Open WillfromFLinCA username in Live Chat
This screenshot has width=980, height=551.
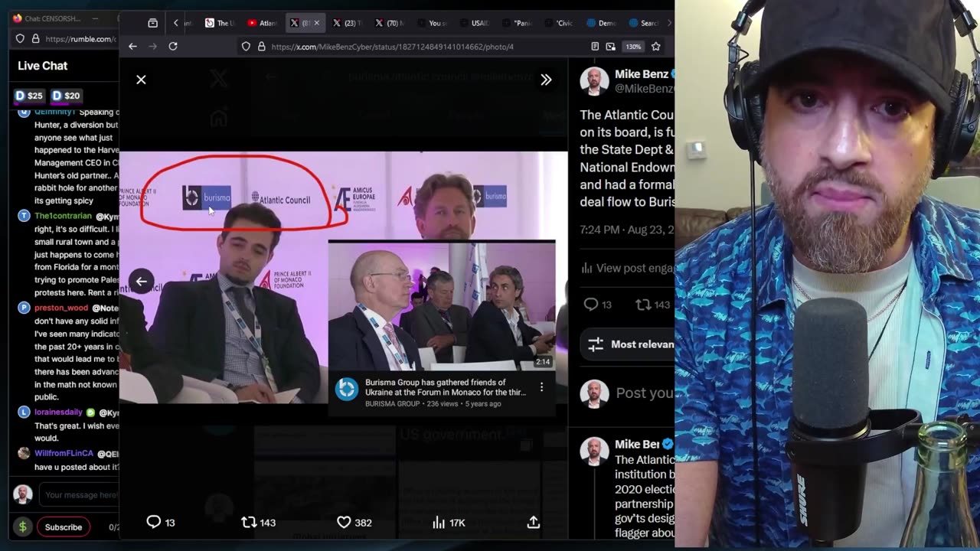pyautogui.click(x=64, y=453)
